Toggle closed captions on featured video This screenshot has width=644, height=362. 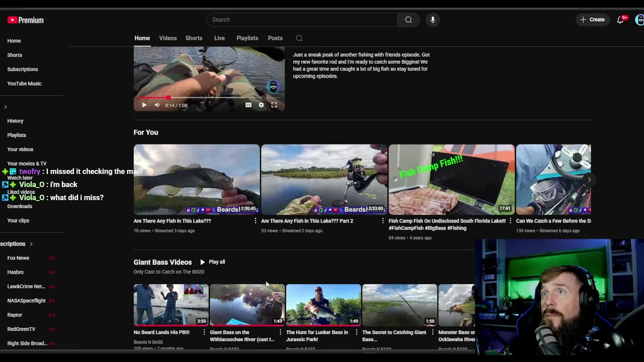click(248, 105)
